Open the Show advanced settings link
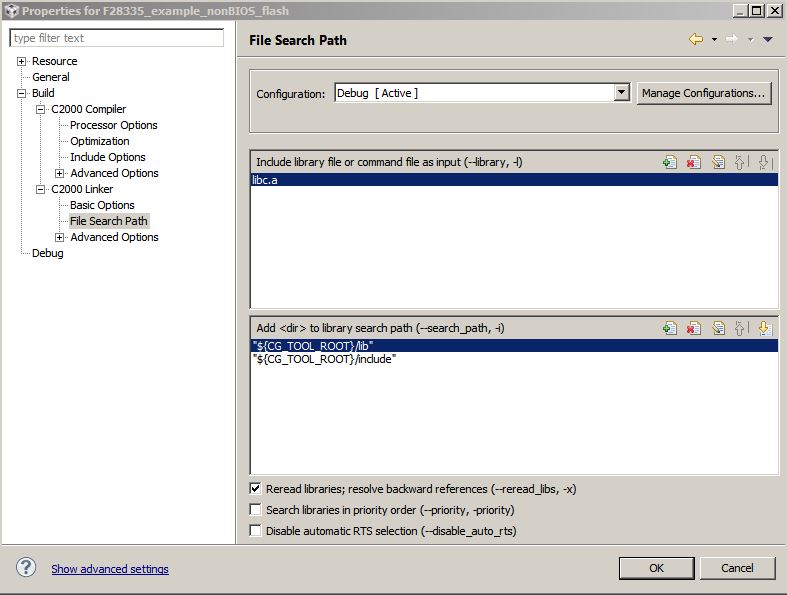787x595 pixels. (110, 569)
